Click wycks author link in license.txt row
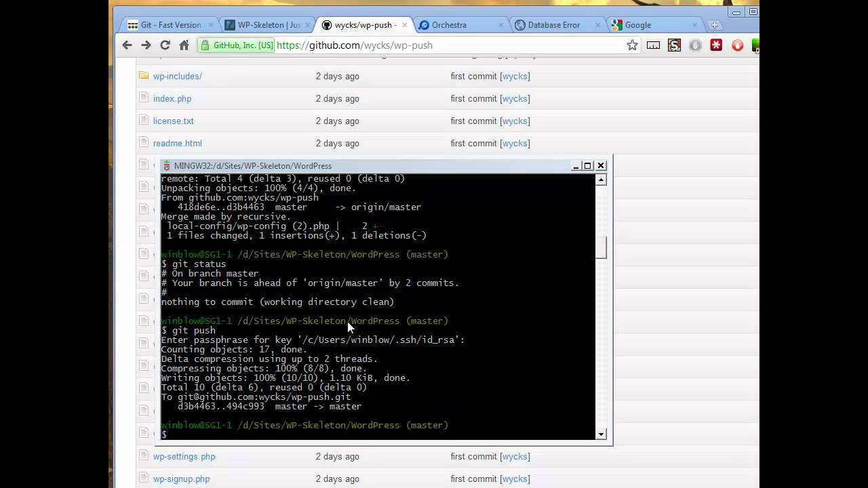The width and height of the screenshot is (868, 488). [x=515, y=121]
